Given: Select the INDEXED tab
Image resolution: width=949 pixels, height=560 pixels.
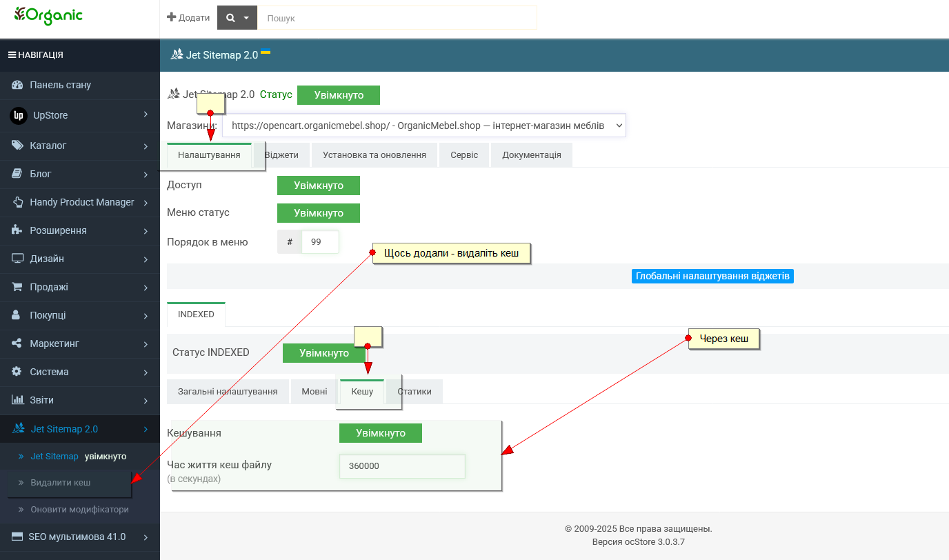Looking at the screenshot, I should pos(196,314).
